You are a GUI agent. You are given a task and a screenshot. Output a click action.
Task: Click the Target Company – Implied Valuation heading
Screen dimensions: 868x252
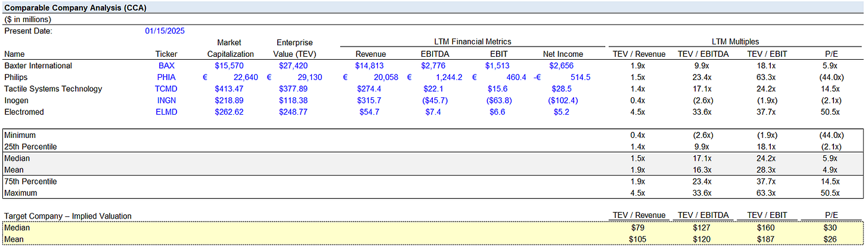click(68, 216)
